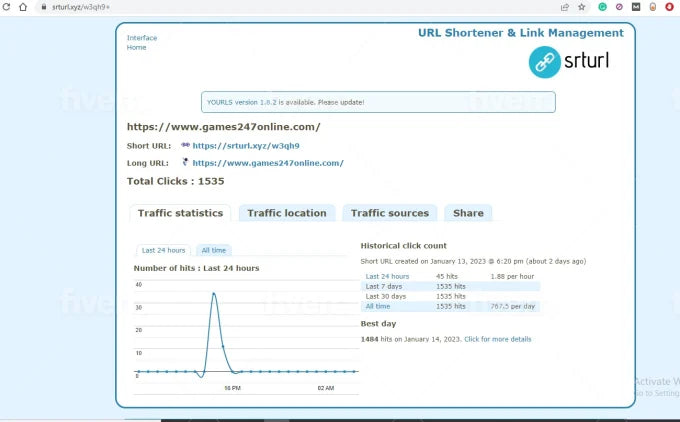Select the All time chart tab
680x422 pixels.
pos(213,250)
